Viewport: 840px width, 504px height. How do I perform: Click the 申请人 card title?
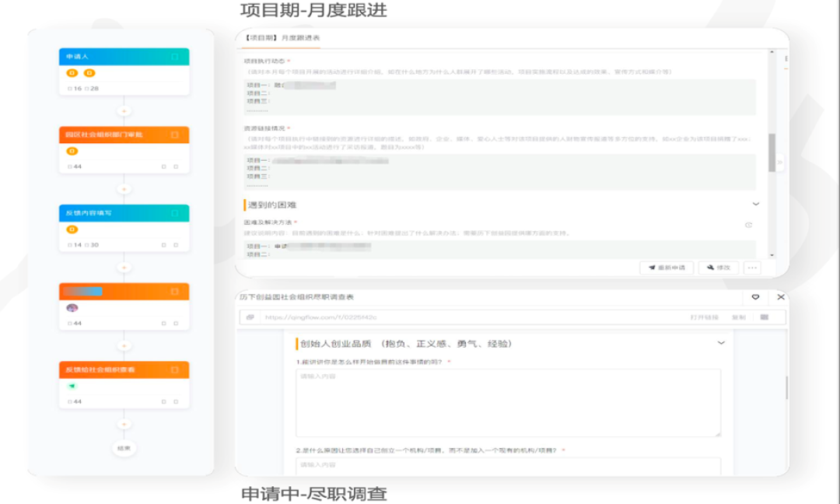point(77,57)
